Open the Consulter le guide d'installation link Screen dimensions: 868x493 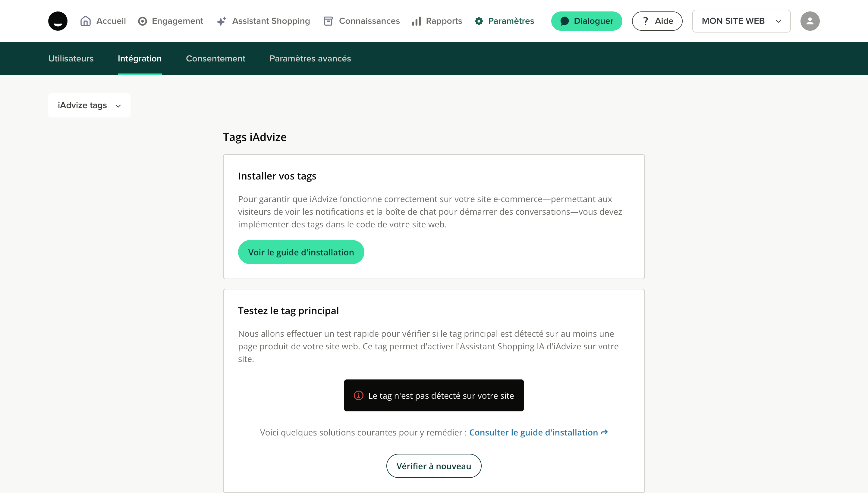click(538, 432)
